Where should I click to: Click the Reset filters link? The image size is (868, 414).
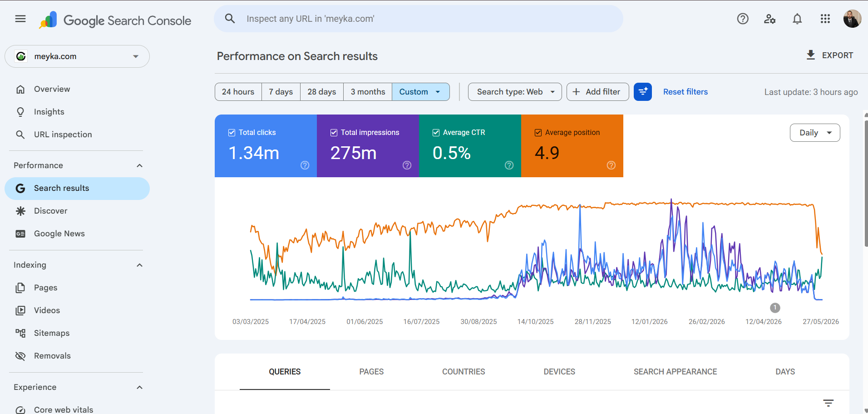coord(686,92)
